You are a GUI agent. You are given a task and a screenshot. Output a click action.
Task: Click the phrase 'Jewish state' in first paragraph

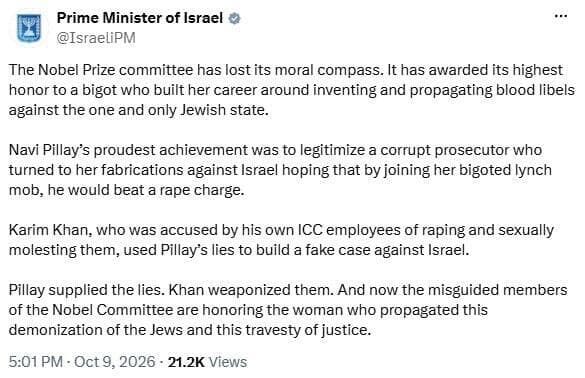tap(224, 110)
